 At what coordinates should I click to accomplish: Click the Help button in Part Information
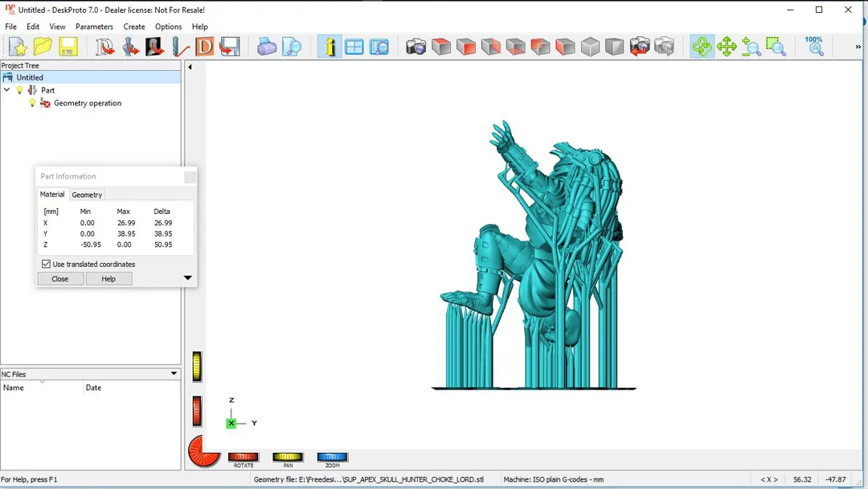[108, 278]
